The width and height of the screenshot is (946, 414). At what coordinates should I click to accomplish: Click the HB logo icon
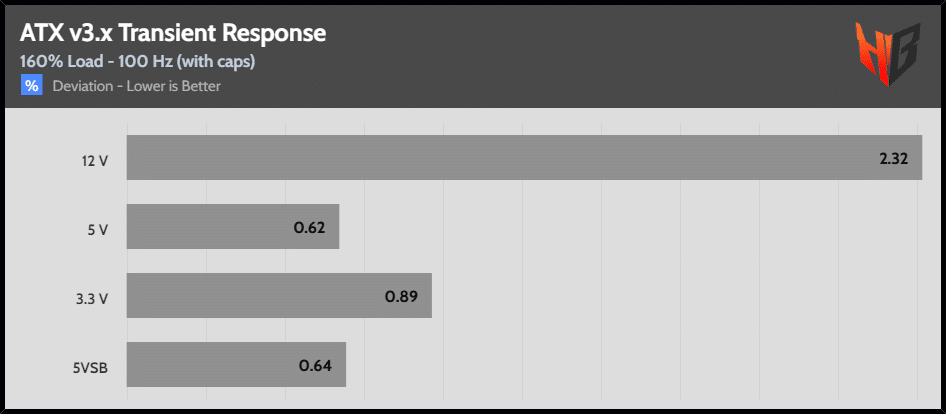coord(887,54)
